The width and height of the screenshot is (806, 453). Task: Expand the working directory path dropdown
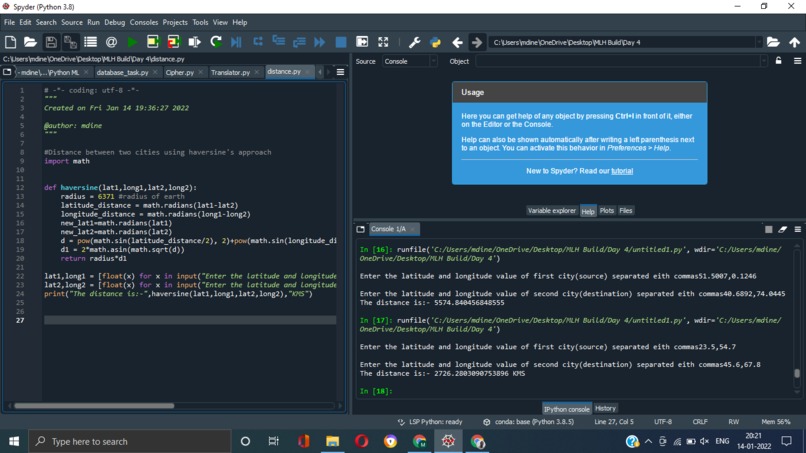(758, 42)
